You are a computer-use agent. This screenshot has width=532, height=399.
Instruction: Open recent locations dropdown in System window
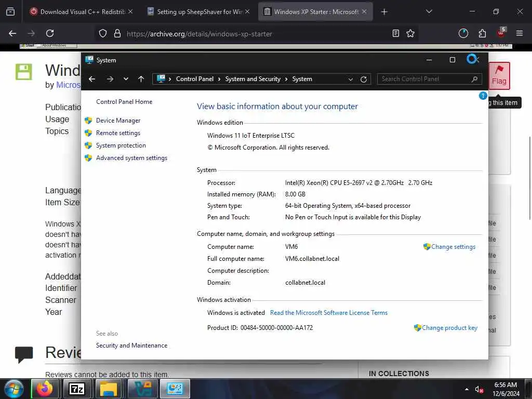click(x=126, y=79)
